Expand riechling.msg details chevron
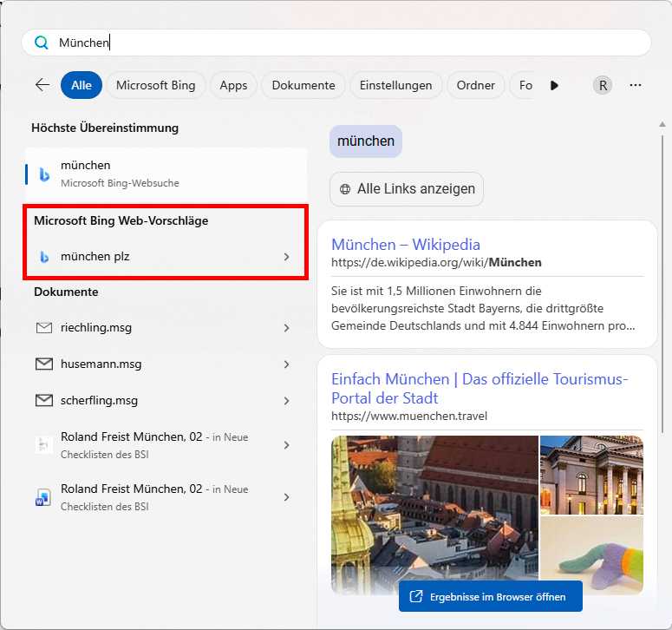Viewport: 672px width, 630px height. (286, 328)
